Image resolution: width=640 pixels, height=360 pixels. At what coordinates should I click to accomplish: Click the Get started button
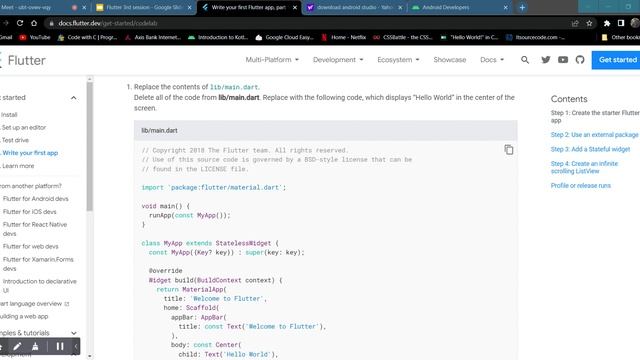(x=616, y=60)
